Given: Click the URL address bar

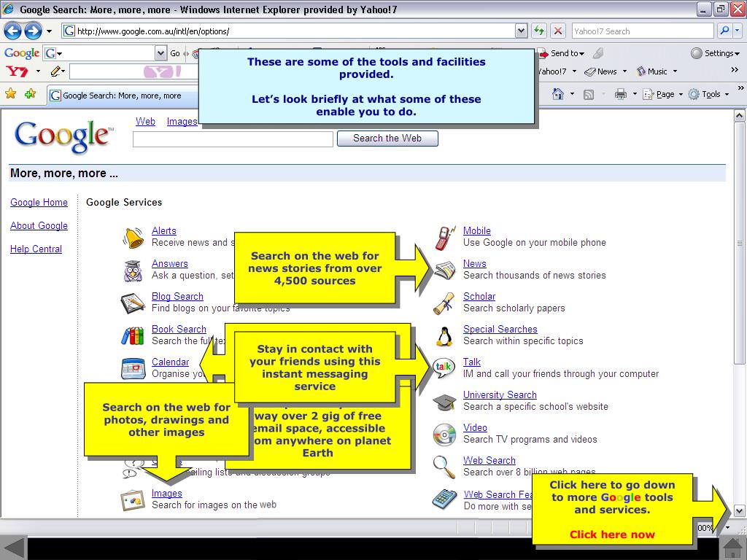Looking at the screenshot, I should point(289,31).
